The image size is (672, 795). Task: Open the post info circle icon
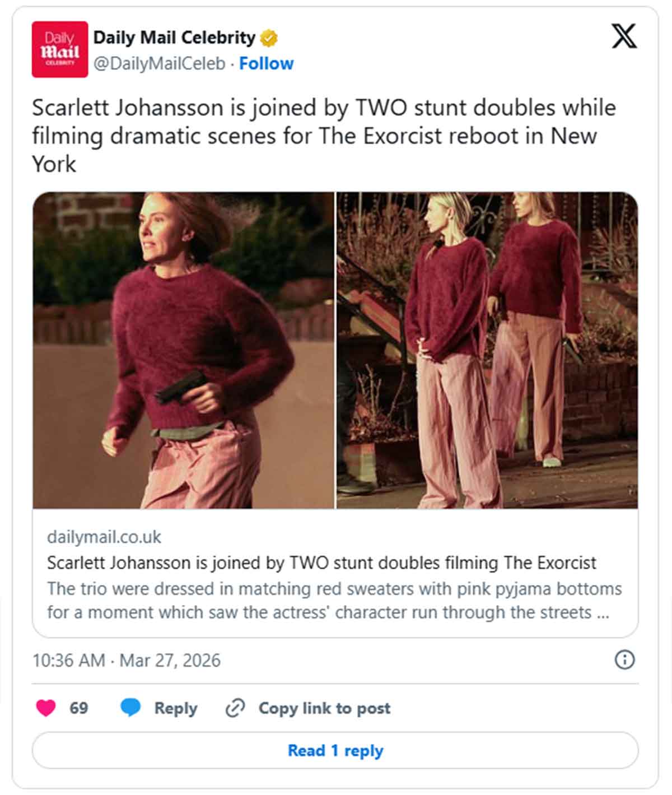[624, 660]
